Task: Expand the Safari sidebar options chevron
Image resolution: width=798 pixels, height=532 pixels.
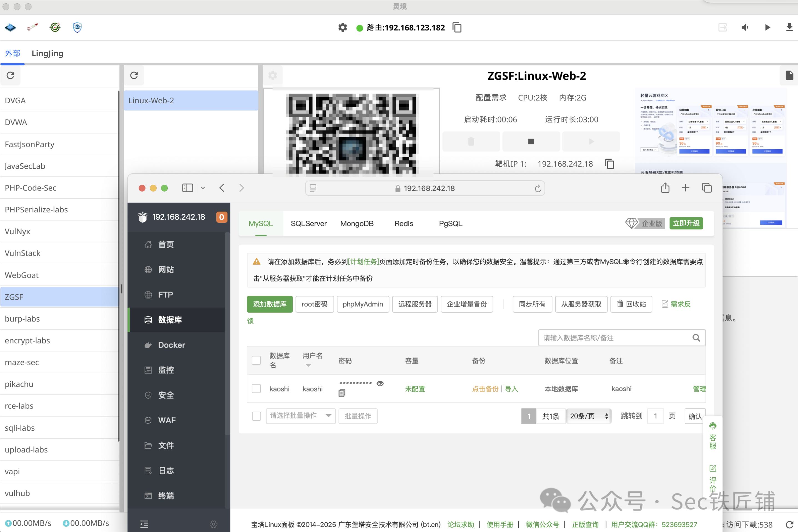Action: point(203,188)
